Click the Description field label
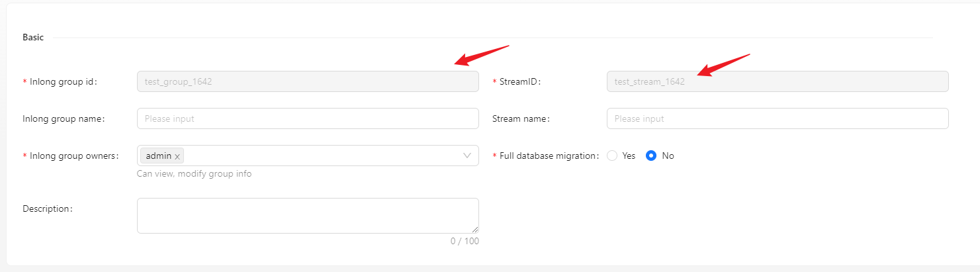The image size is (980, 272). pyautogui.click(x=47, y=208)
